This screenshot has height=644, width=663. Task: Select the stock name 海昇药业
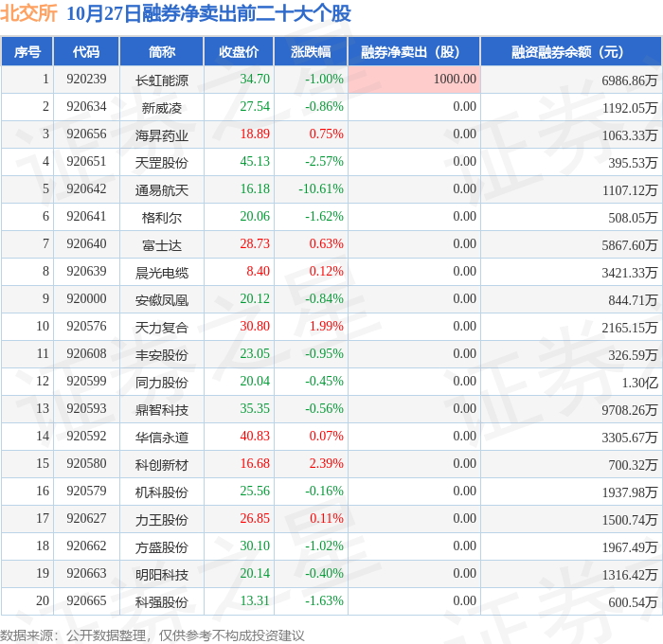162,134
